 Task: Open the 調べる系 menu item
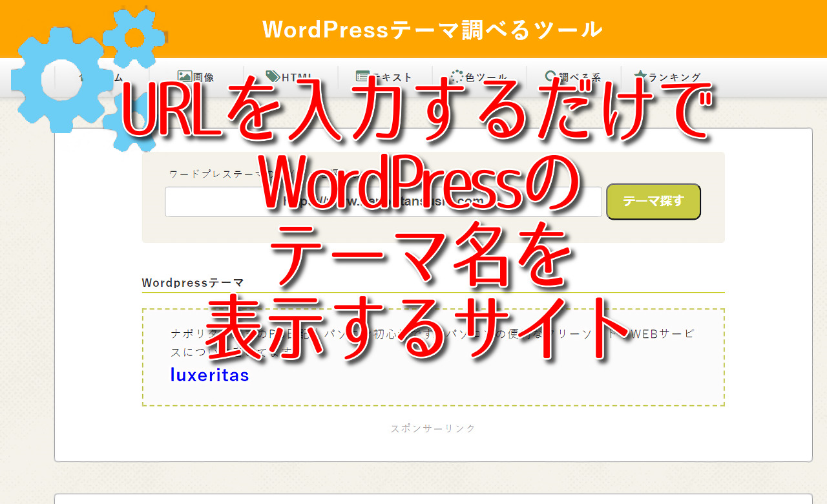(x=573, y=77)
